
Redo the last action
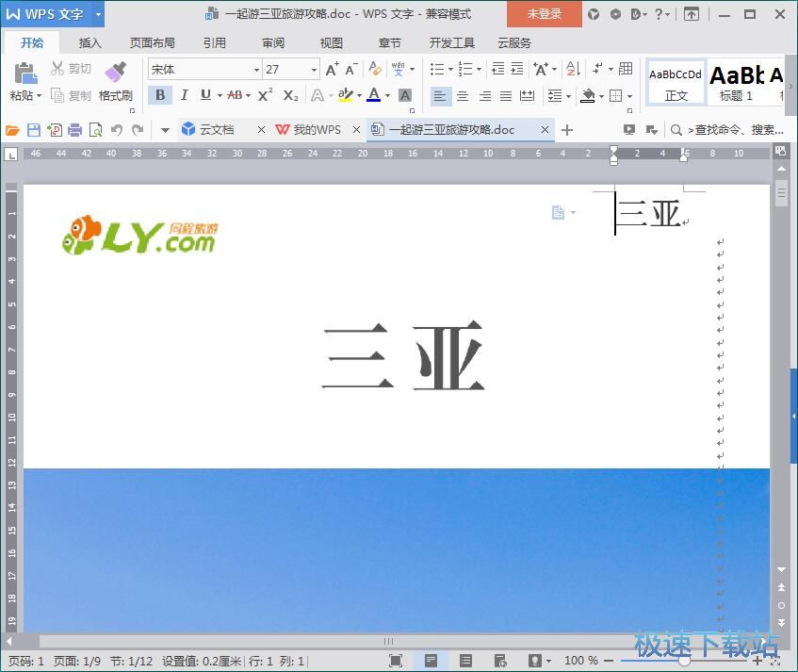(x=138, y=130)
